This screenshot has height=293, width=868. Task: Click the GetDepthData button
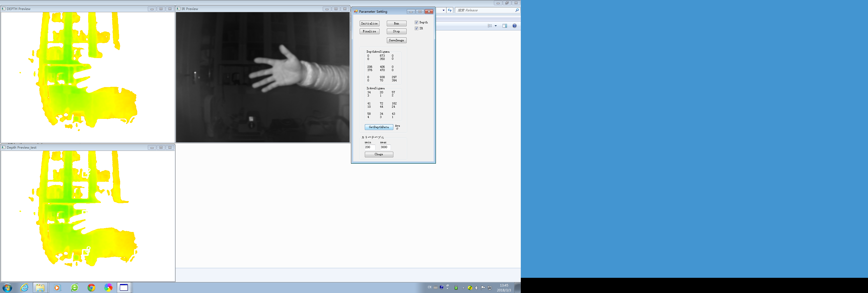(x=379, y=127)
